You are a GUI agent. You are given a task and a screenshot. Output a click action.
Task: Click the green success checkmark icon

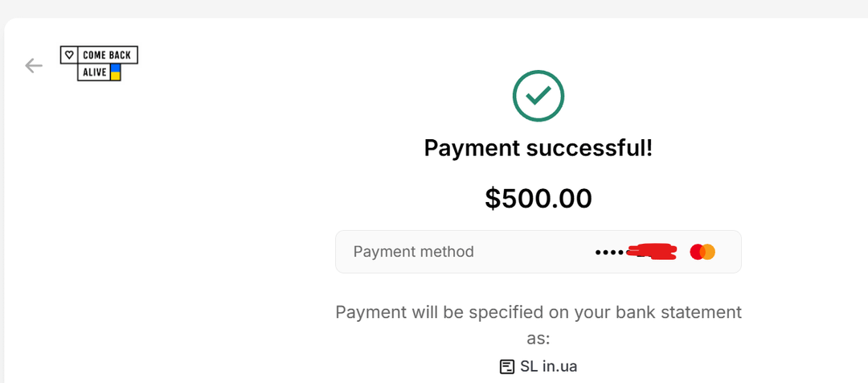point(538,97)
